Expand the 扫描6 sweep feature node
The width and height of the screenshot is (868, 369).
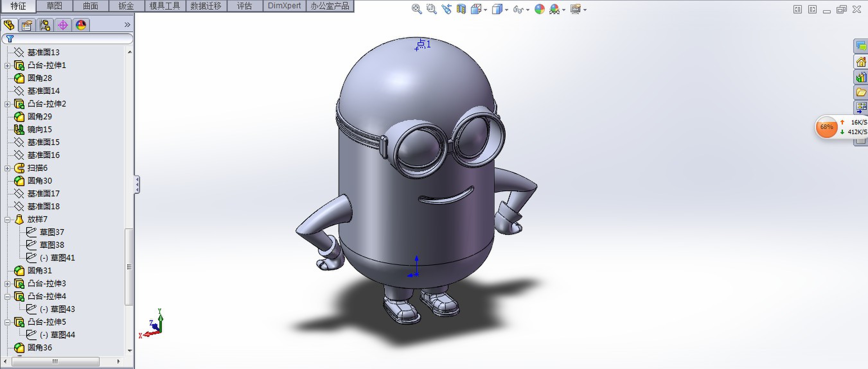(7, 168)
